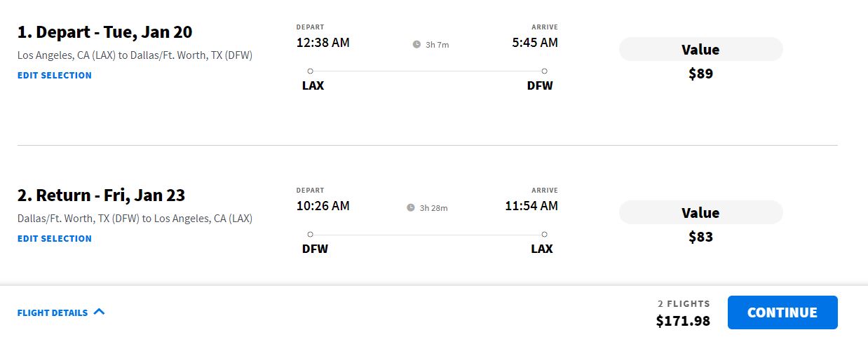Click the $89 departing fare price
The height and width of the screenshot is (344, 868).
(x=700, y=74)
